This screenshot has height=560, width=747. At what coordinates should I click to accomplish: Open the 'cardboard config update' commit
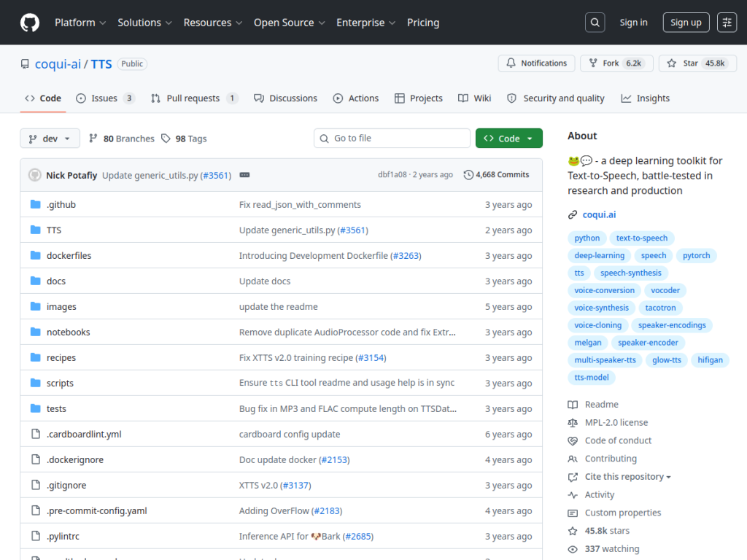[x=289, y=434]
